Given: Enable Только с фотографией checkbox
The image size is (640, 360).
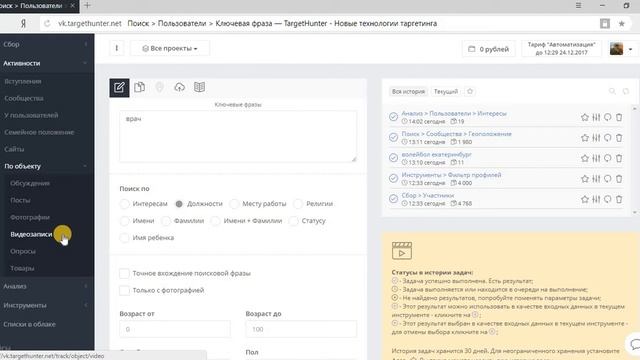Looking at the screenshot, I should click(124, 290).
